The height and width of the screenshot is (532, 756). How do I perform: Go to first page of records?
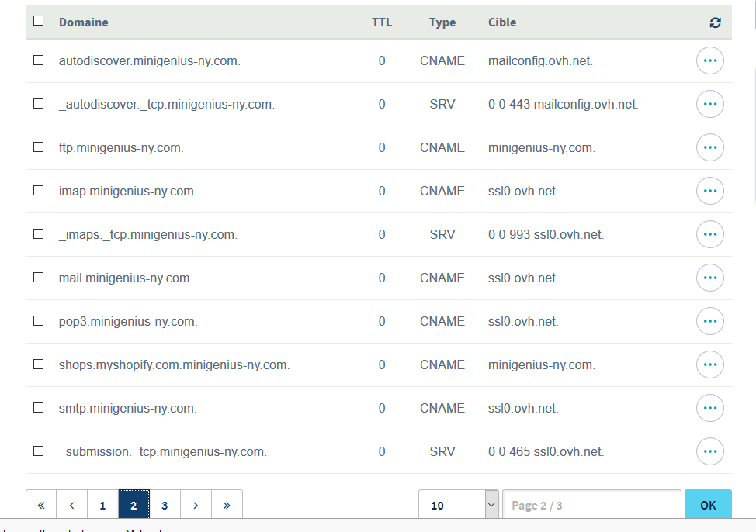[x=41, y=505]
